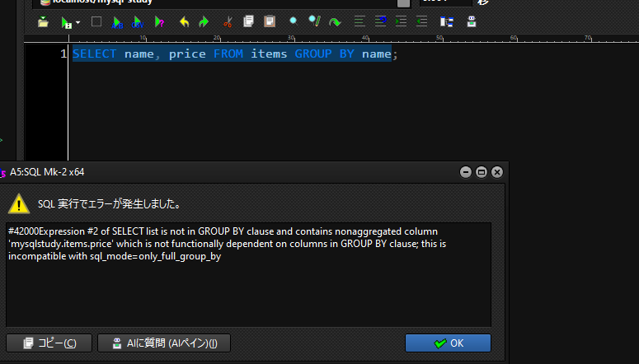The width and height of the screenshot is (639, 364).
Task: Open the run button's dropdown arrow
Action: point(78,23)
